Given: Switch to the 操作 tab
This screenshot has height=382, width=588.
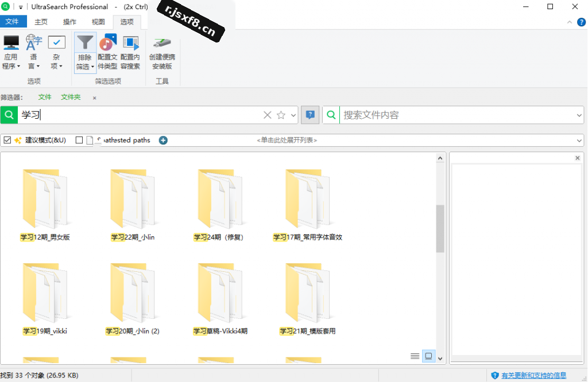Looking at the screenshot, I should (x=69, y=22).
